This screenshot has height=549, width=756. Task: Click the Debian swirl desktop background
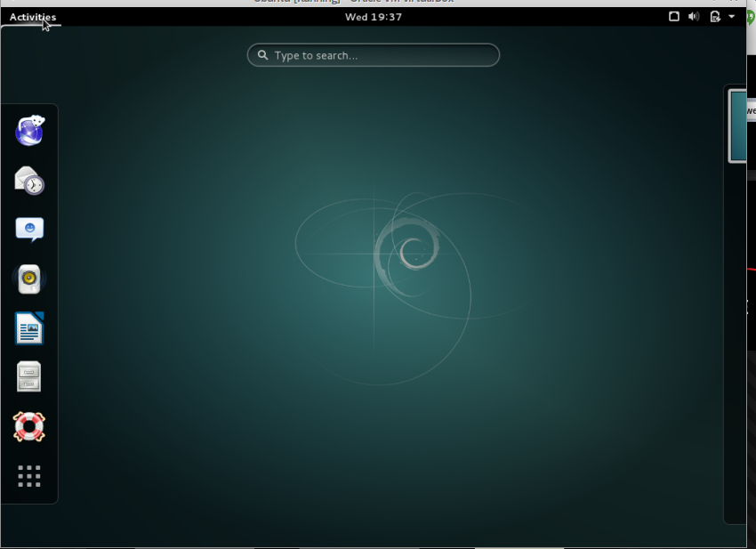409,254
